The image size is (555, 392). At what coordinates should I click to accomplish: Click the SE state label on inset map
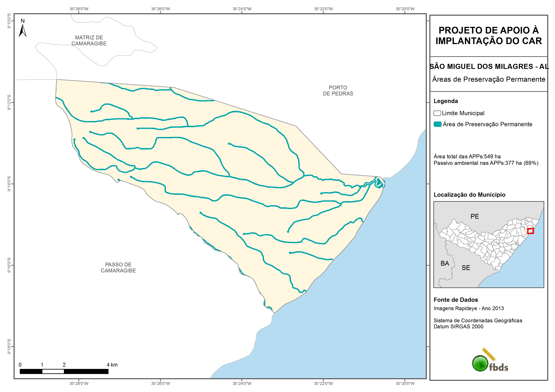pyautogui.click(x=466, y=268)
